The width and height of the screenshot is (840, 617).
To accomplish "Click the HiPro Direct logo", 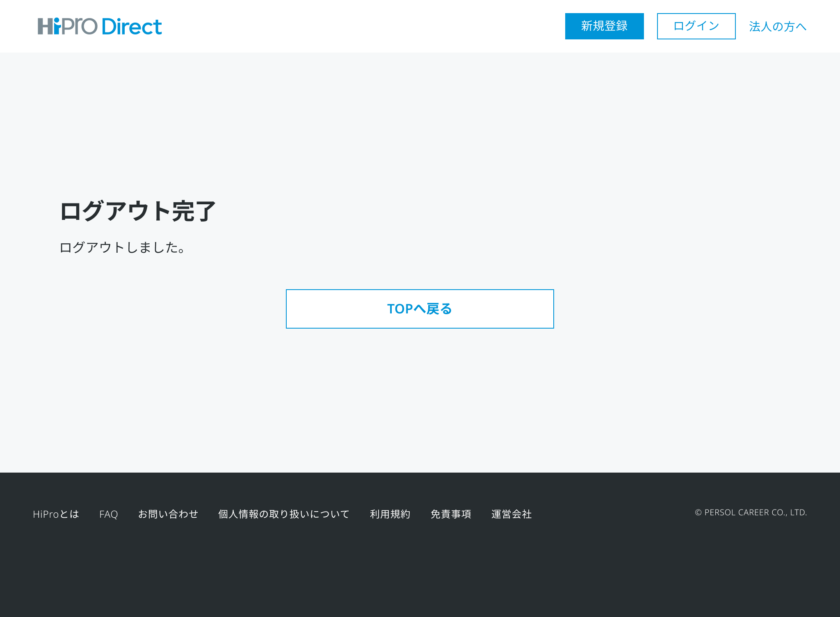I will (x=100, y=26).
